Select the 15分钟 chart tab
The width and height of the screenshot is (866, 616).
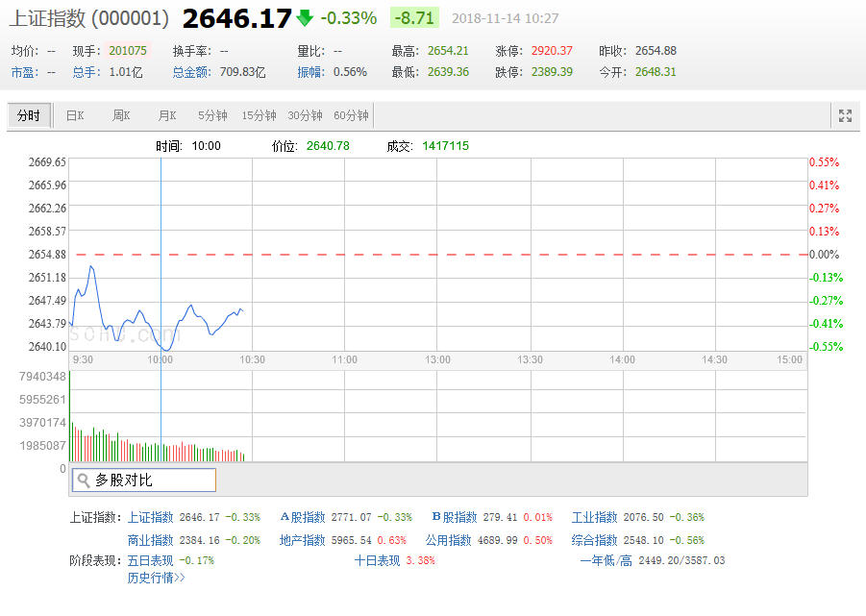pos(259,116)
